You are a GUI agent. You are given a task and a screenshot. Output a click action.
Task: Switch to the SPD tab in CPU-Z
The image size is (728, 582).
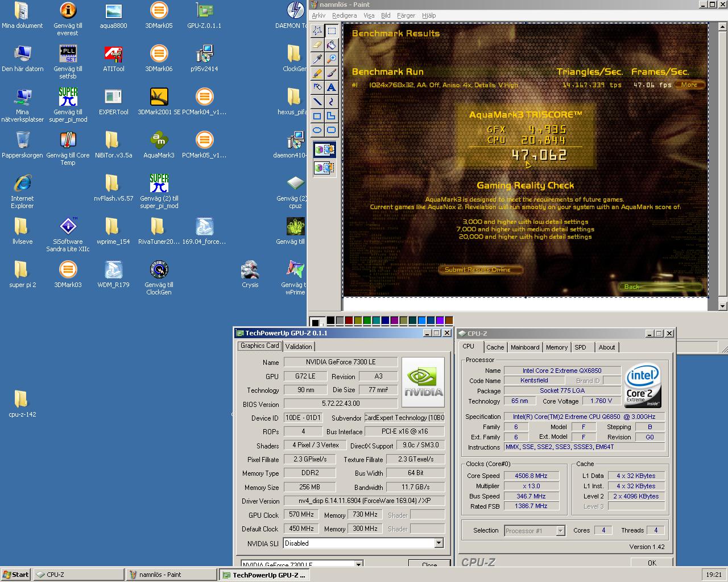coord(580,347)
